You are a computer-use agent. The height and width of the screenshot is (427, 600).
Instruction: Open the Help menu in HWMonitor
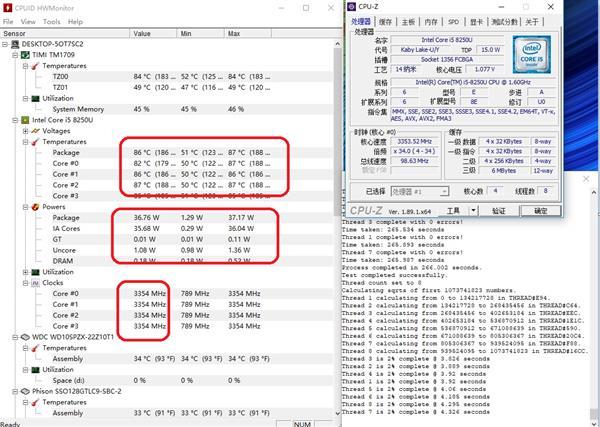click(75, 22)
